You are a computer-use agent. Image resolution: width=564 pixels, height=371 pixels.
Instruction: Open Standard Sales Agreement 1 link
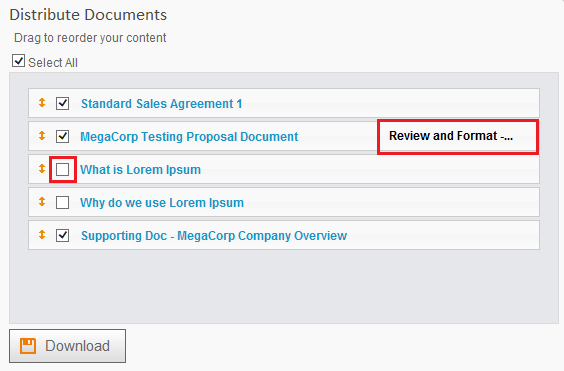(162, 104)
